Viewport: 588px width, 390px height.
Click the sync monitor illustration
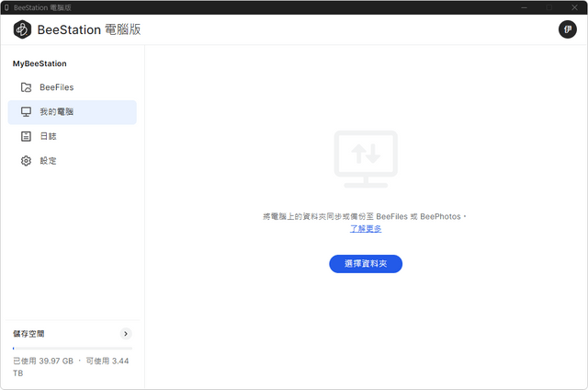(x=366, y=159)
